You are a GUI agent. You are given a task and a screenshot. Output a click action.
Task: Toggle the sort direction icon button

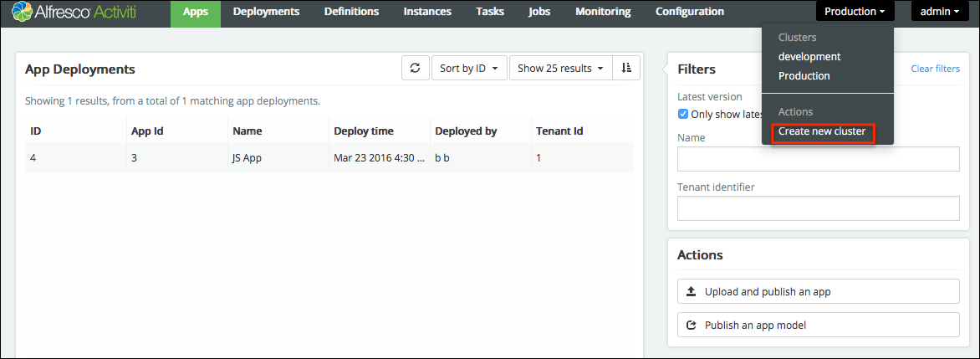[626, 69]
